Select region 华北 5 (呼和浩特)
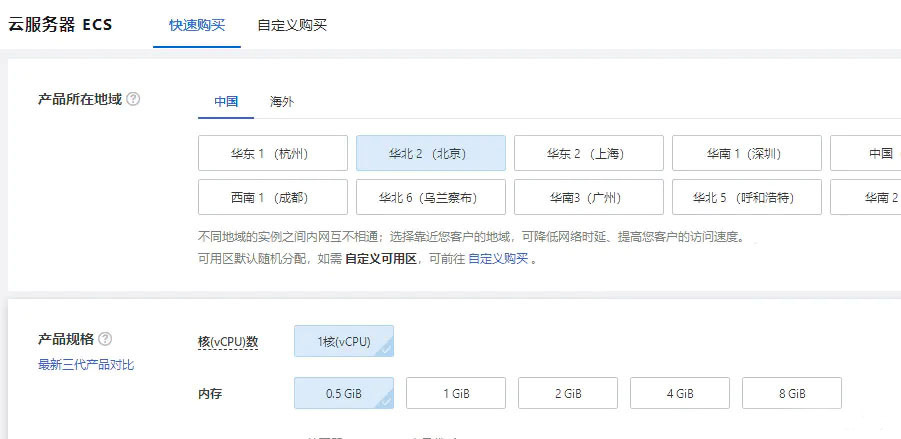 747,197
